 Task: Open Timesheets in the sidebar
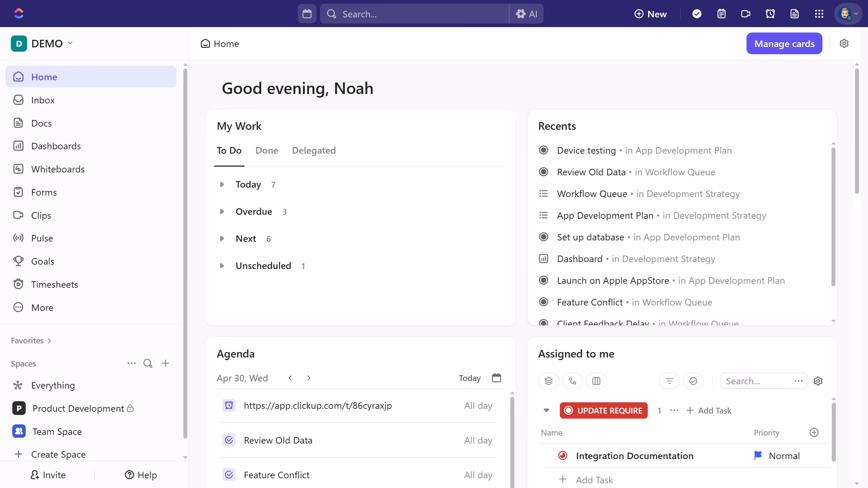pos(91,284)
